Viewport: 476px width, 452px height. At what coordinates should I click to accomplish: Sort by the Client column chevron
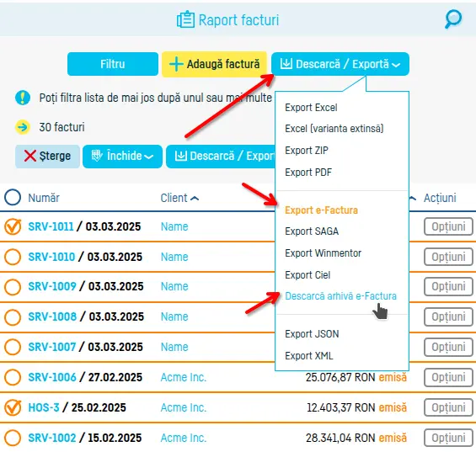[195, 199]
